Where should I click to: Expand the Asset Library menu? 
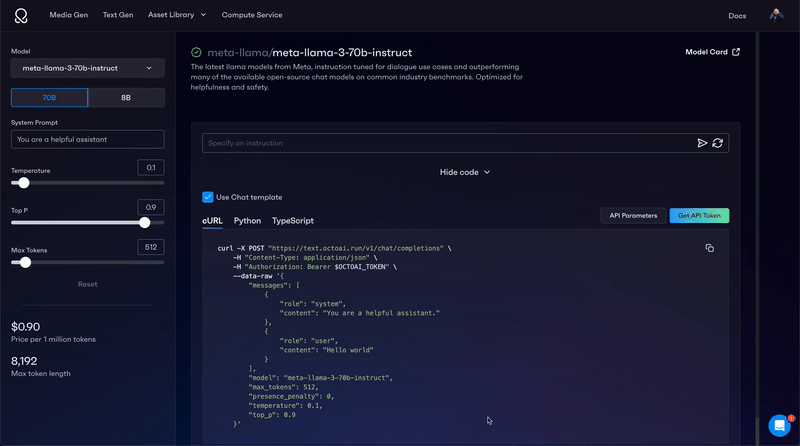[176, 15]
